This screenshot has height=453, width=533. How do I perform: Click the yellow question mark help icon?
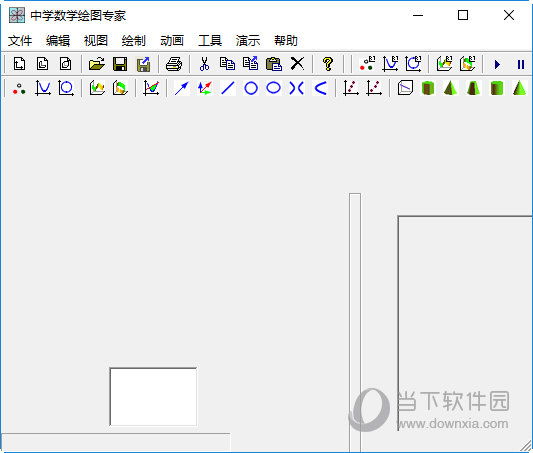[x=328, y=64]
